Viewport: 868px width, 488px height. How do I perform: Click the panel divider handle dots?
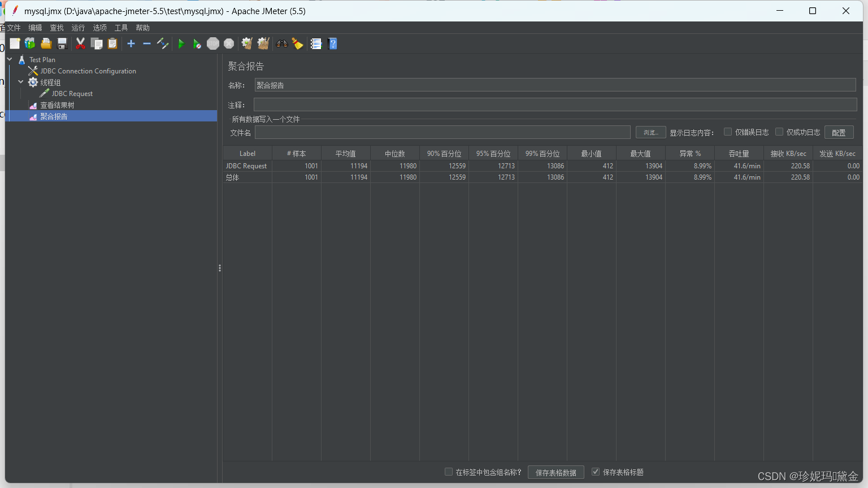pos(220,268)
